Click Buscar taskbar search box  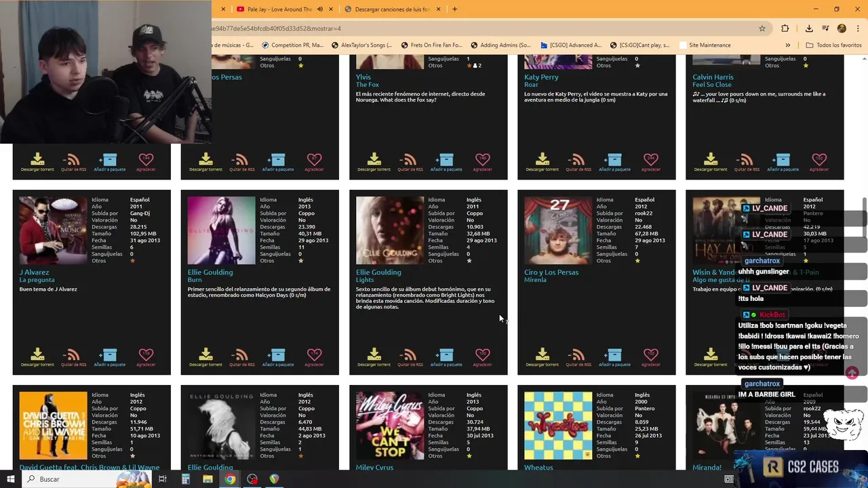pos(88,479)
